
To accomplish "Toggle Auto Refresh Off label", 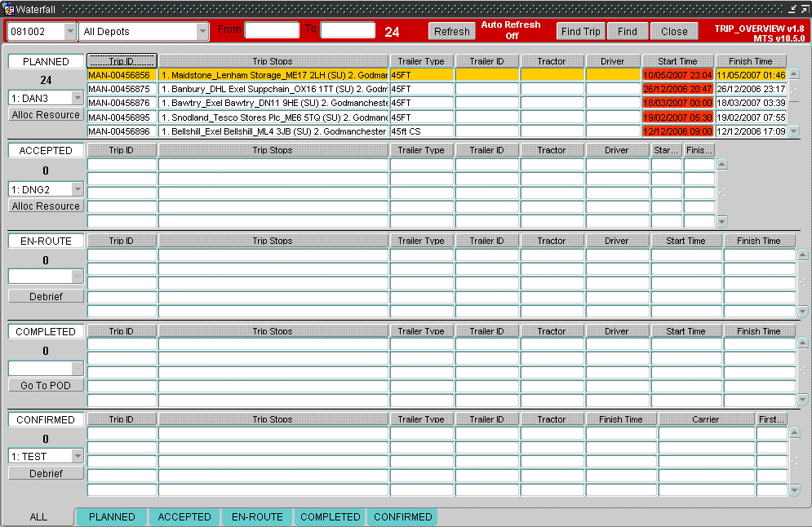I will coord(511,30).
